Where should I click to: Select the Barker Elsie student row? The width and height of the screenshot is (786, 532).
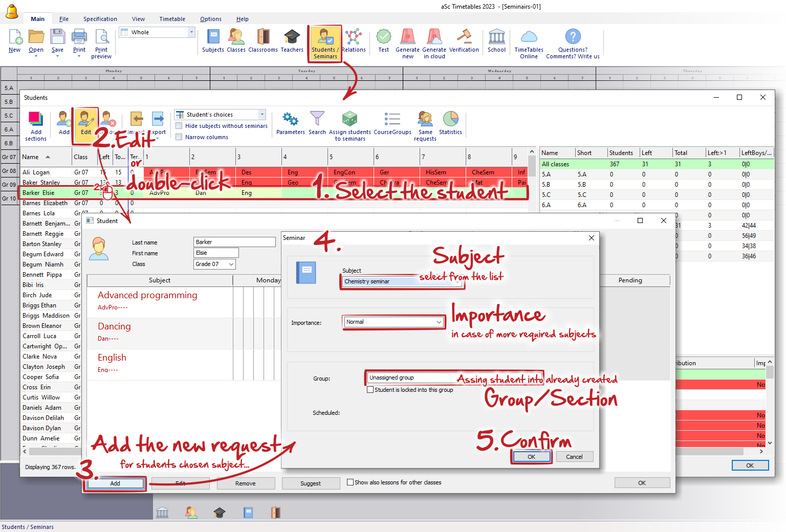[274, 193]
